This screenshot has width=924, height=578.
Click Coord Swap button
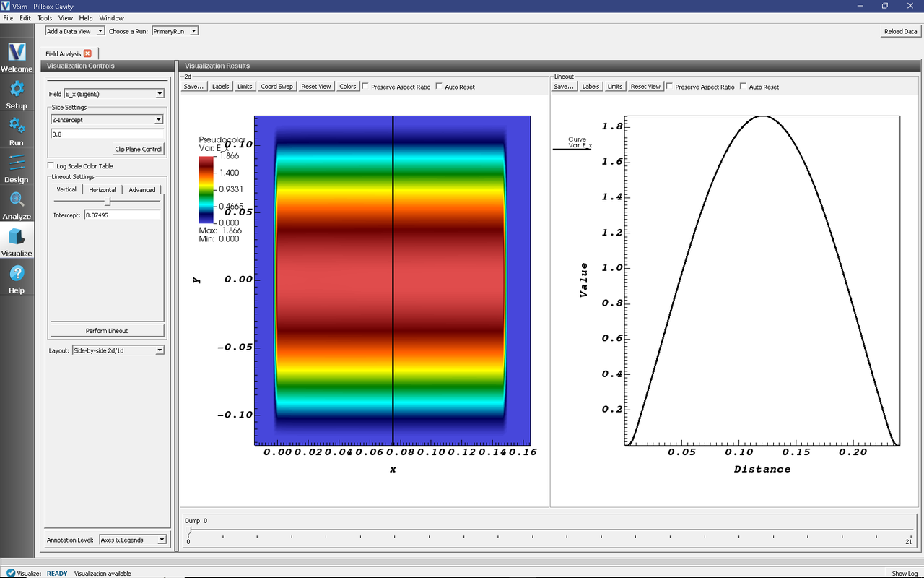point(277,87)
